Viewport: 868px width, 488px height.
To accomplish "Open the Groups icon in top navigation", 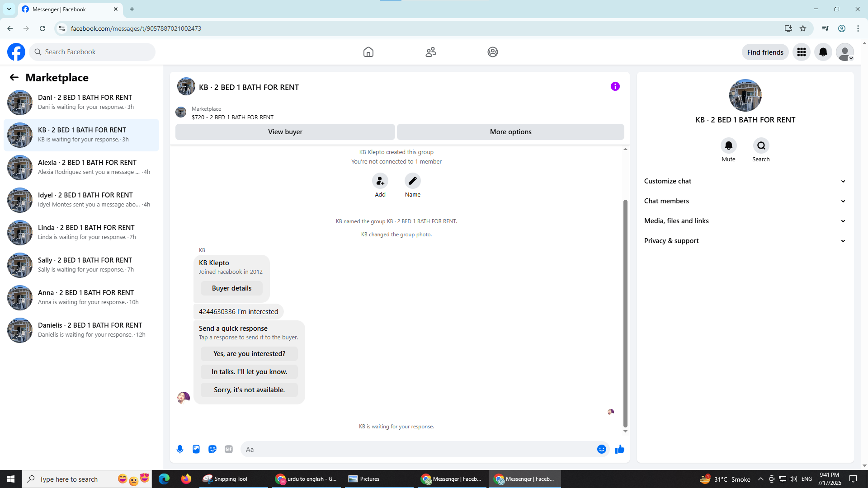I will pyautogui.click(x=493, y=52).
